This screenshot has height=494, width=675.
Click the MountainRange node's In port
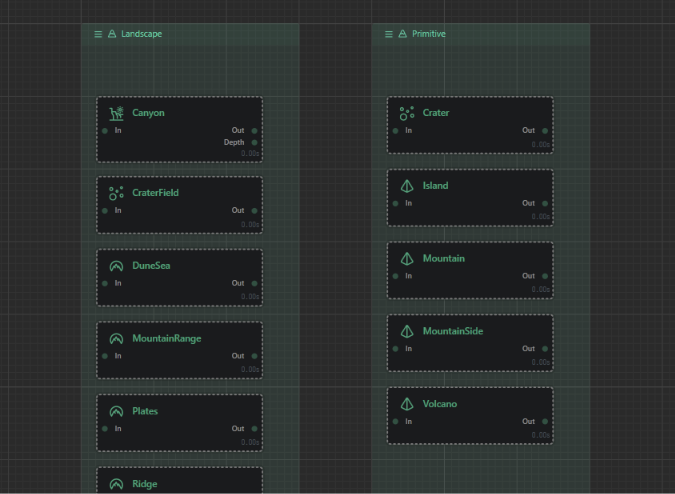coord(105,356)
